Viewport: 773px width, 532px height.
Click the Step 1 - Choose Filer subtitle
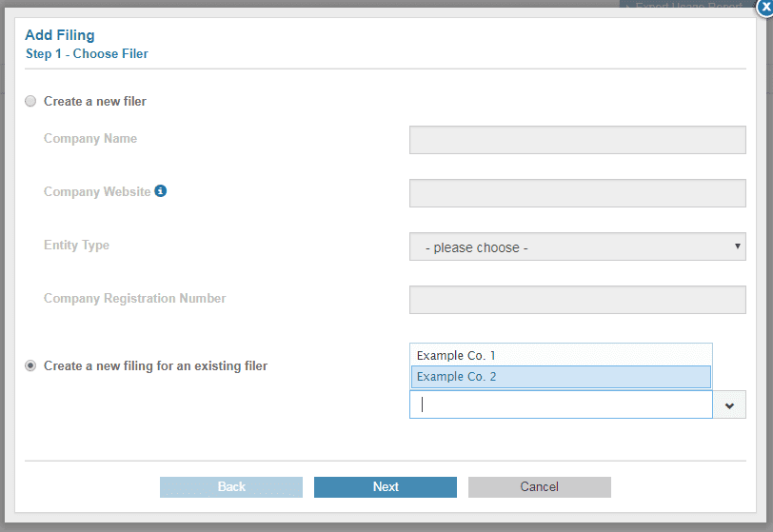pos(87,53)
